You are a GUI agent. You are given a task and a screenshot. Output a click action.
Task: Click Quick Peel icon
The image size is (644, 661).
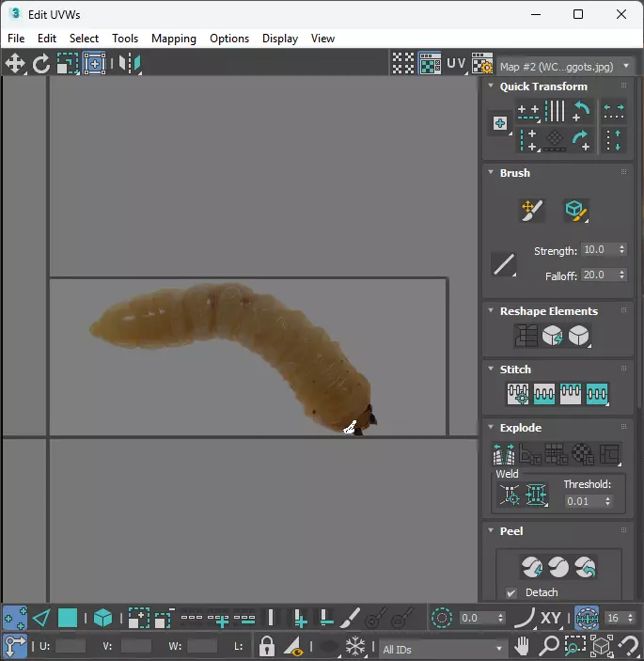click(x=531, y=567)
